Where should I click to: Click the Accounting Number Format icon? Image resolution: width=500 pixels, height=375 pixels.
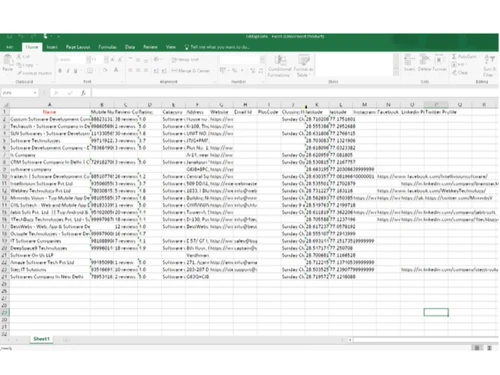[223, 70]
